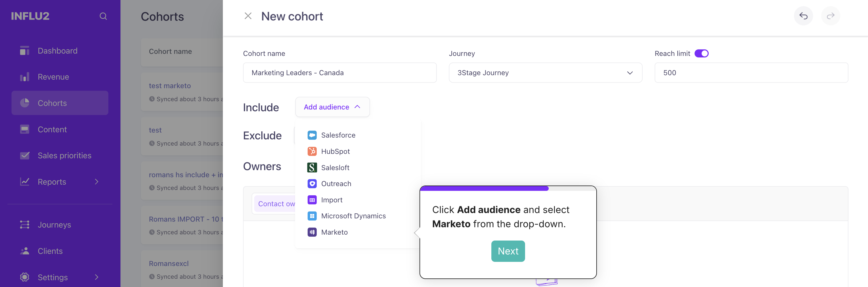Open the Journey dropdown showing 3Stage Journey
Image resolution: width=868 pixels, height=287 pixels.
pyautogui.click(x=545, y=72)
